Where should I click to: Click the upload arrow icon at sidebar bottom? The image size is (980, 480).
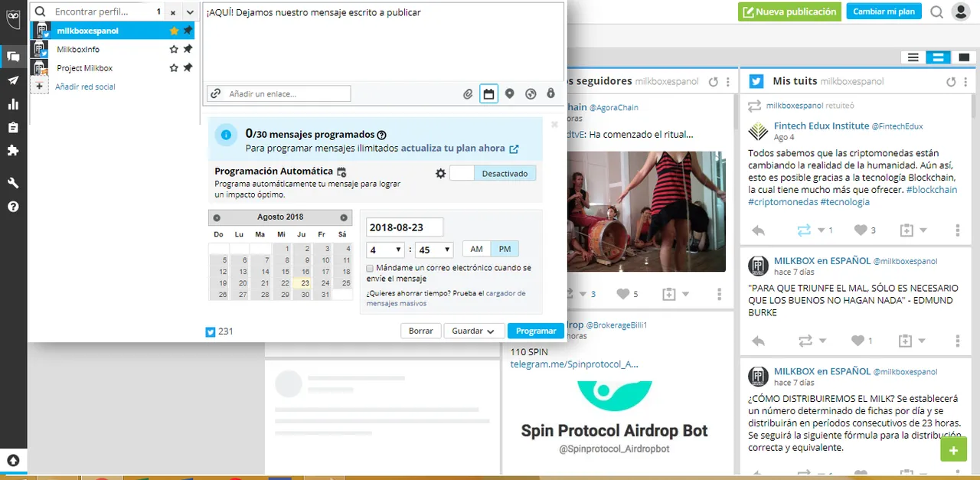(x=13, y=461)
